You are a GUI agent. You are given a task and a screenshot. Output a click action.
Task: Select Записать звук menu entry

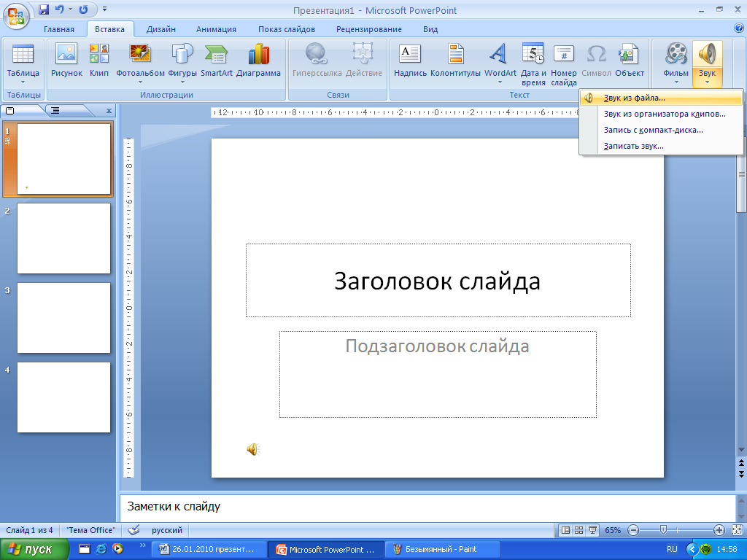click(661, 146)
